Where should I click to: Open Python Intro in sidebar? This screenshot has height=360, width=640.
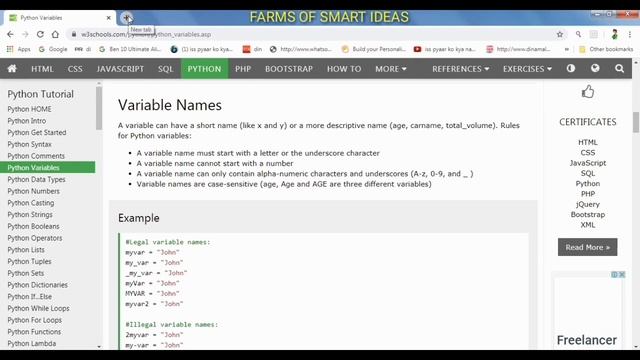click(27, 121)
